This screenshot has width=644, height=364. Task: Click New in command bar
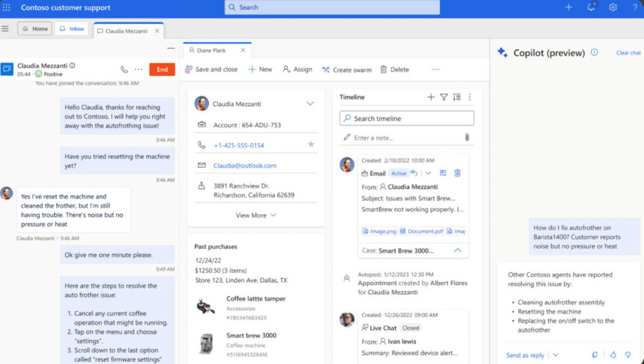click(260, 69)
